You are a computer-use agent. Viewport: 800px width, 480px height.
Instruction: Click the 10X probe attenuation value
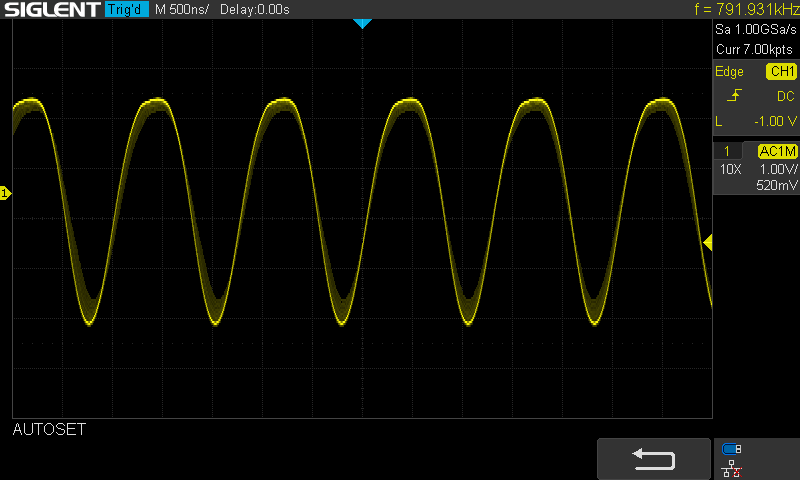point(730,170)
